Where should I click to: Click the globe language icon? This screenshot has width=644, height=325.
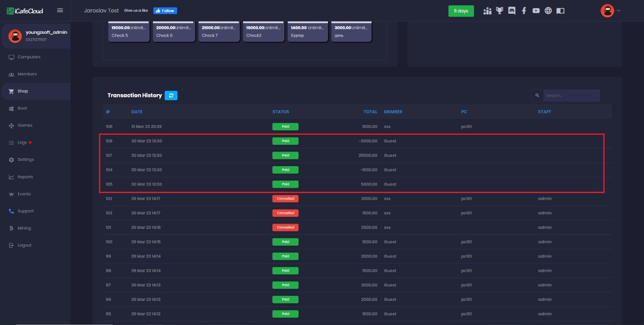tap(548, 11)
